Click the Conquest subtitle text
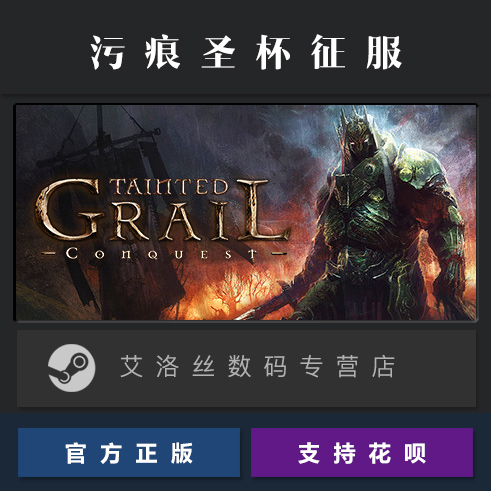Screen dimensions: 491x491 162,254
